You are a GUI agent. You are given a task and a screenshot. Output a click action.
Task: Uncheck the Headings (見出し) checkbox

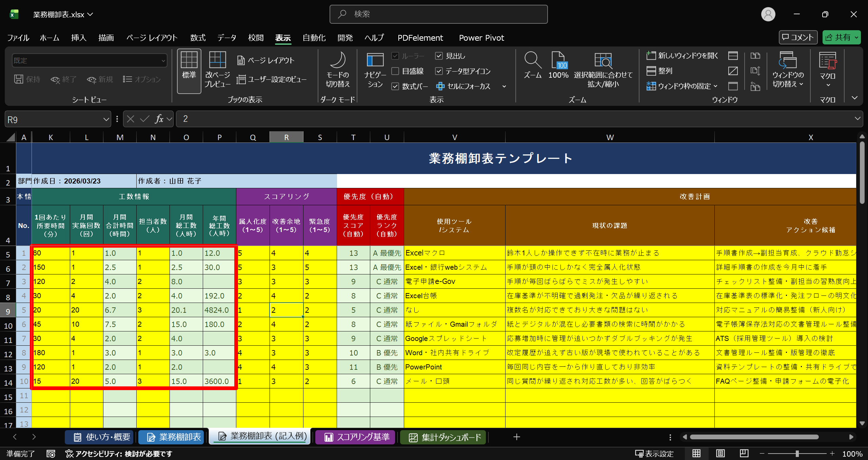coord(439,56)
